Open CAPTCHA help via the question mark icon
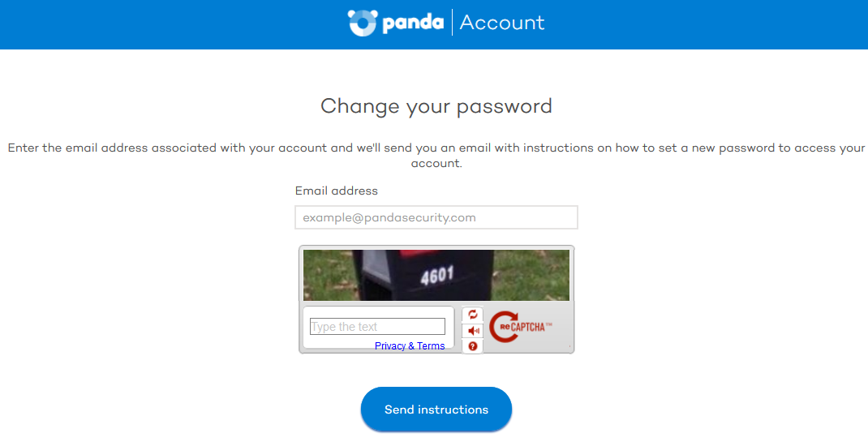 pyautogui.click(x=473, y=345)
